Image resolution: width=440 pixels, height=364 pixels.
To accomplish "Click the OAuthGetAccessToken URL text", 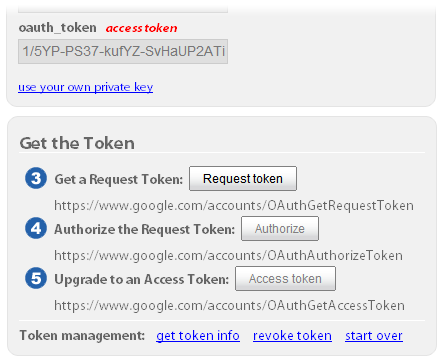I will point(230,306).
